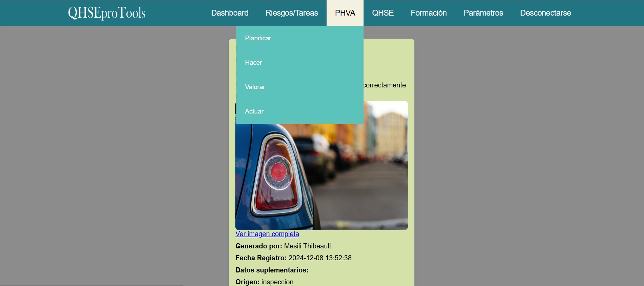The height and width of the screenshot is (286, 644).
Task: Open the Parámetros menu
Action: 483,13
